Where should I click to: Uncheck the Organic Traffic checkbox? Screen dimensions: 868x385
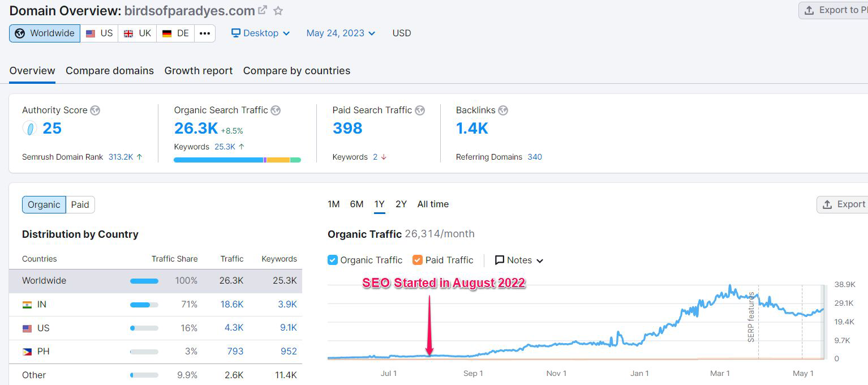(333, 260)
